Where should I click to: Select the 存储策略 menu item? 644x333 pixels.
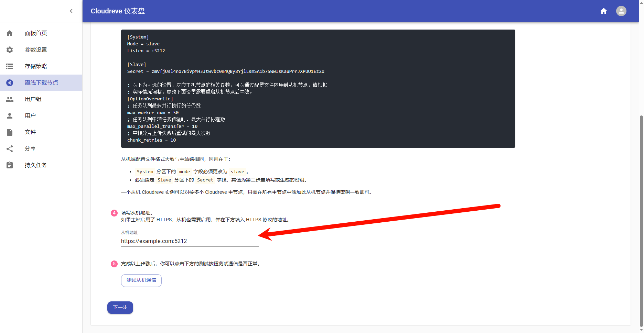click(x=41, y=66)
